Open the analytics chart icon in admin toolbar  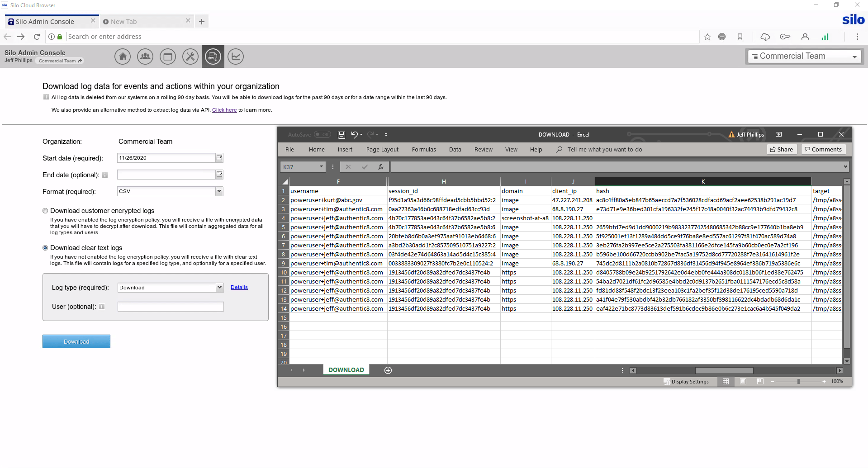pos(236,57)
